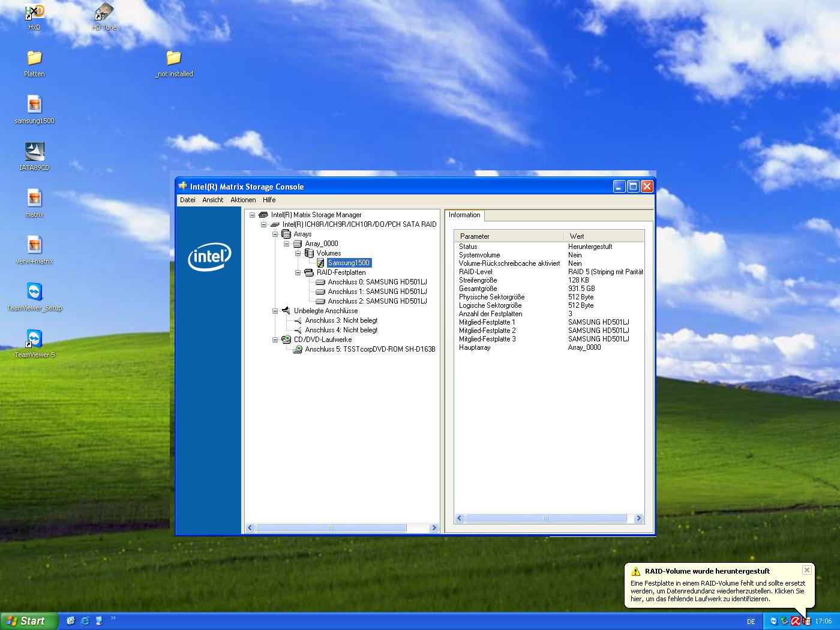Click the taskbar clock showing 17:06

823,622
